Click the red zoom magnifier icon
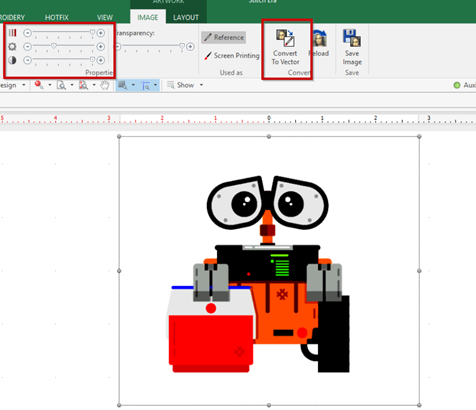 pos(39,85)
